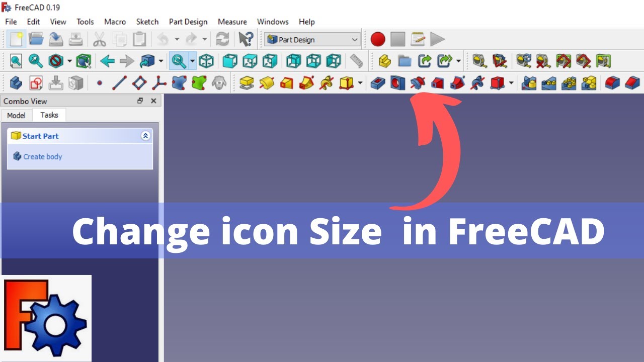Click the What's This help cursor icon
The height and width of the screenshot is (362, 644).
point(246,39)
